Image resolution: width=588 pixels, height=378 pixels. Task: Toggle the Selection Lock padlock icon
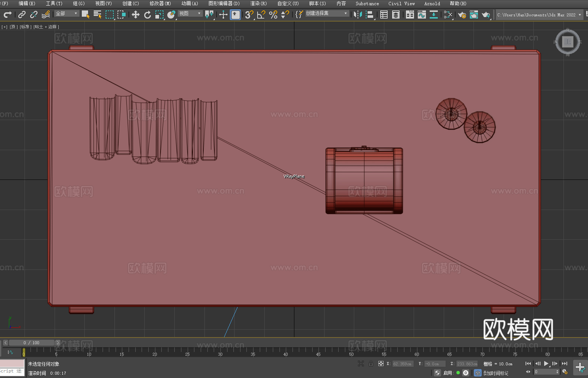pyautogui.click(x=371, y=364)
